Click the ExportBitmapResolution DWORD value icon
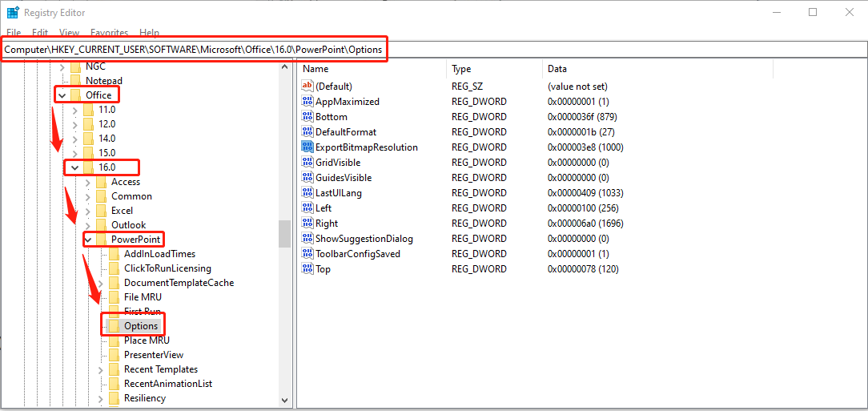Image resolution: width=868 pixels, height=411 pixels. pyautogui.click(x=307, y=147)
